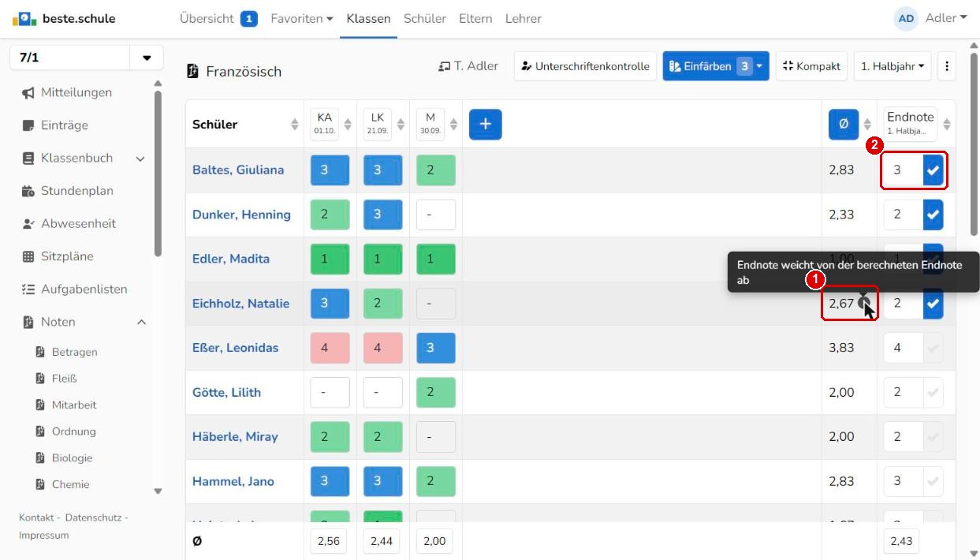Click Endnote input field for Hammel, Jano

(x=904, y=481)
